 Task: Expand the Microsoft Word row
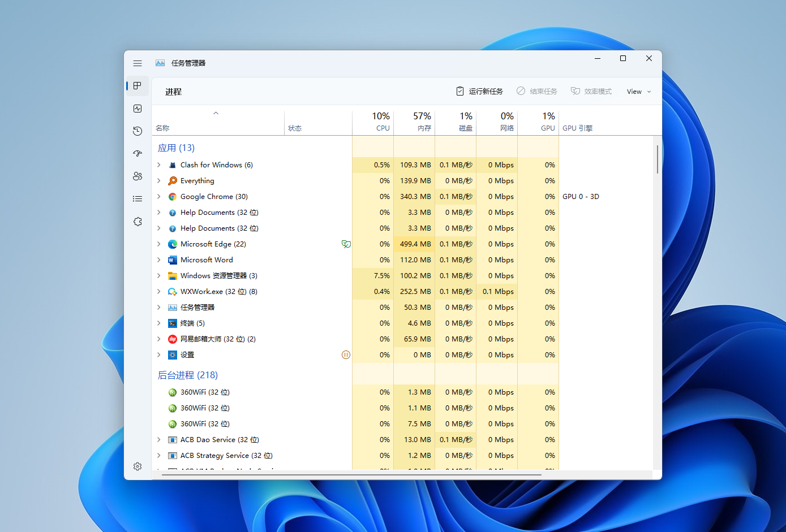pyautogui.click(x=159, y=260)
